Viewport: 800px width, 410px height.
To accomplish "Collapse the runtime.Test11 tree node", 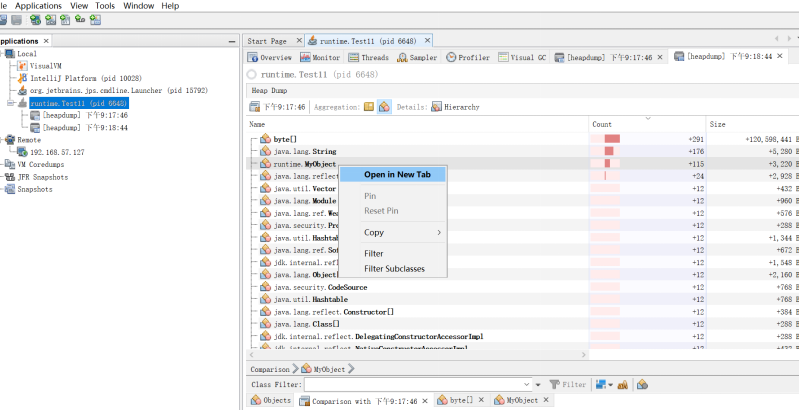I will 11,103.
